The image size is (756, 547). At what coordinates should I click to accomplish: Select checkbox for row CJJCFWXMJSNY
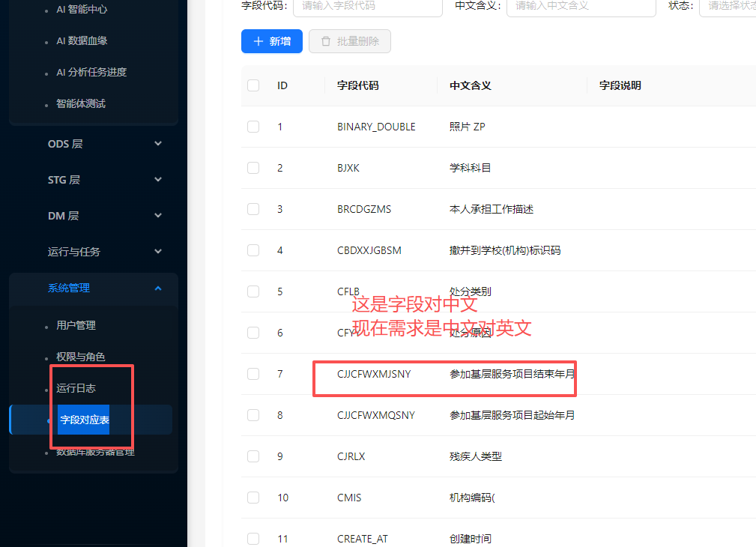point(253,374)
